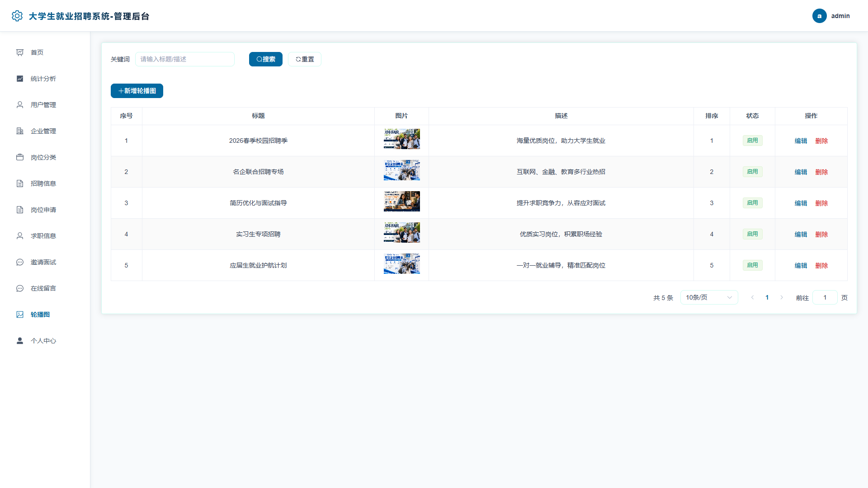The height and width of the screenshot is (488, 868).
Task: Open thumbnail for 2026春季校园招聘季
Action: (401, 139)
